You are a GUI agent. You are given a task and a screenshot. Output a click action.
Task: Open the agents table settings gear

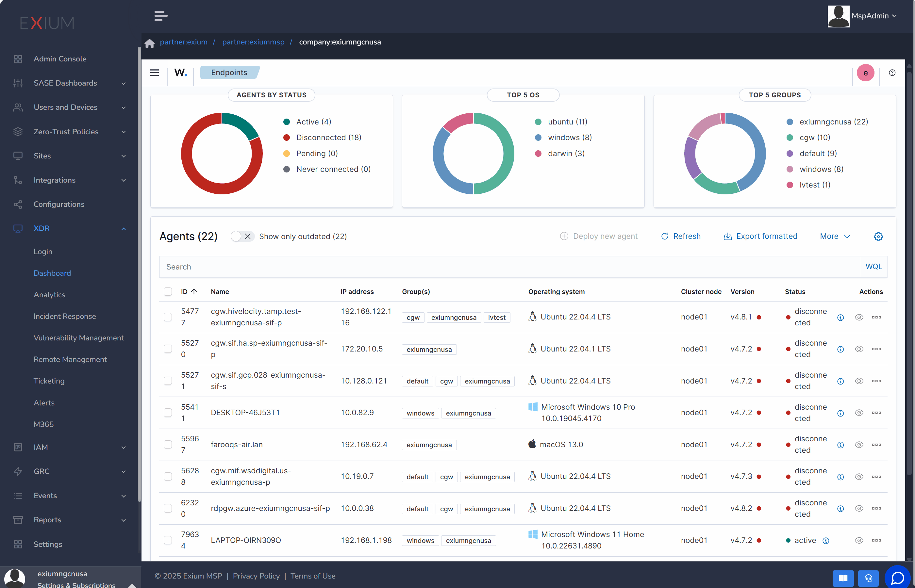878,237
